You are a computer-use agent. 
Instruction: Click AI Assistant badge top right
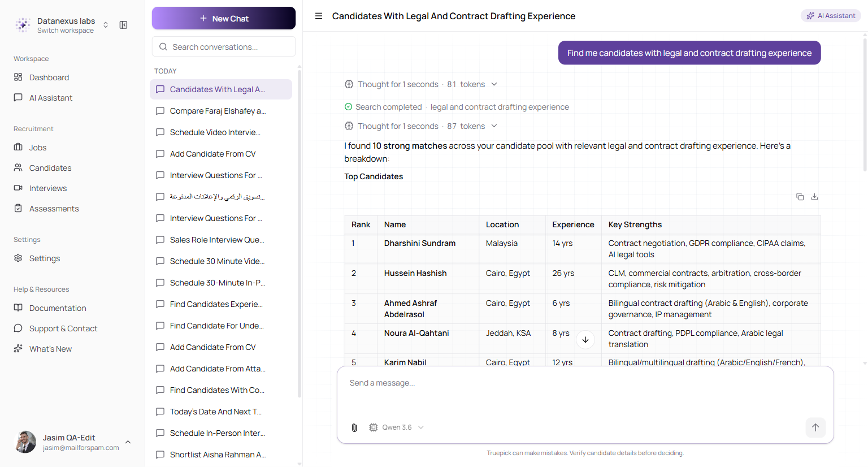[x=831, y=16]
